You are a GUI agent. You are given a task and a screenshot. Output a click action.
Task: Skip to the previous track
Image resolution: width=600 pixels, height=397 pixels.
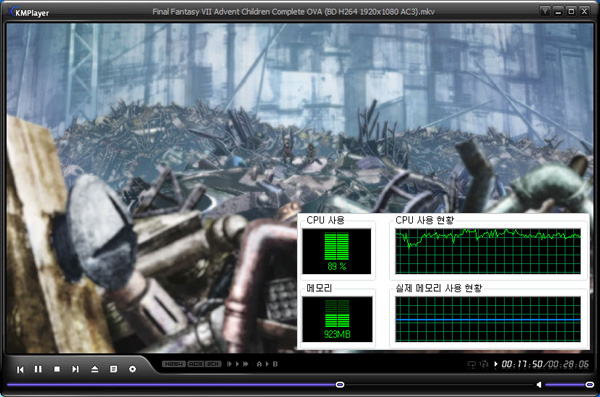(20, 369)
